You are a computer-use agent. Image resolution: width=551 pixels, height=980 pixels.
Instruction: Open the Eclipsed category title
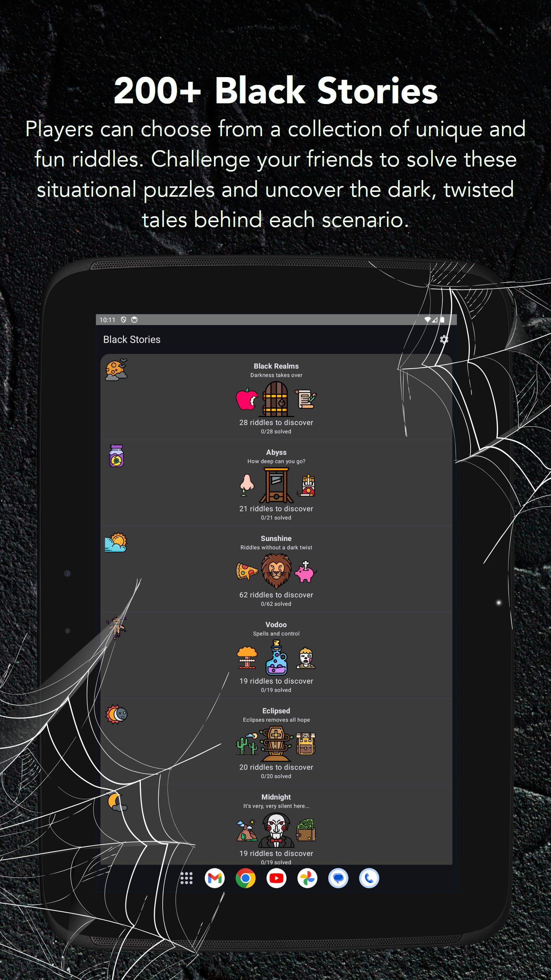[x=276, y=711]
